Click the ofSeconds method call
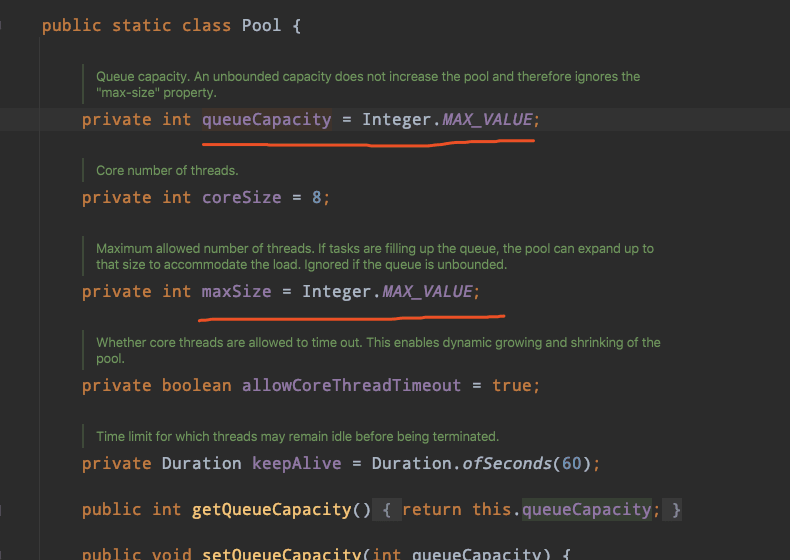Image resolution: width=790 pixels, height=560 pixels. point(507,463)
